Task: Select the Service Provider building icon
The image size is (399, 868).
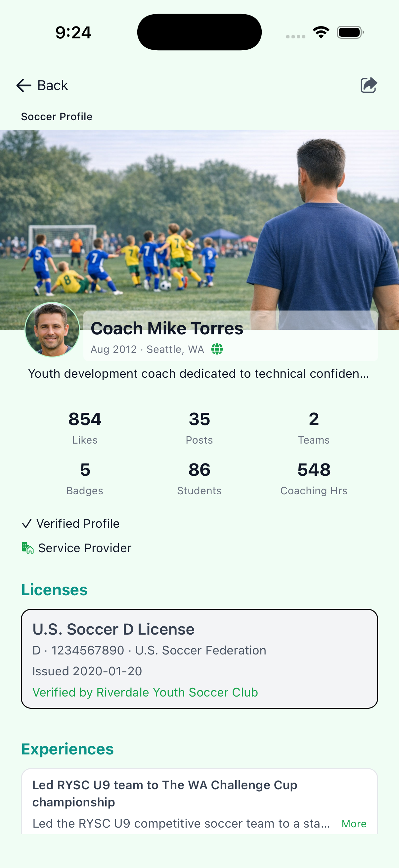Action: (27, 548)
